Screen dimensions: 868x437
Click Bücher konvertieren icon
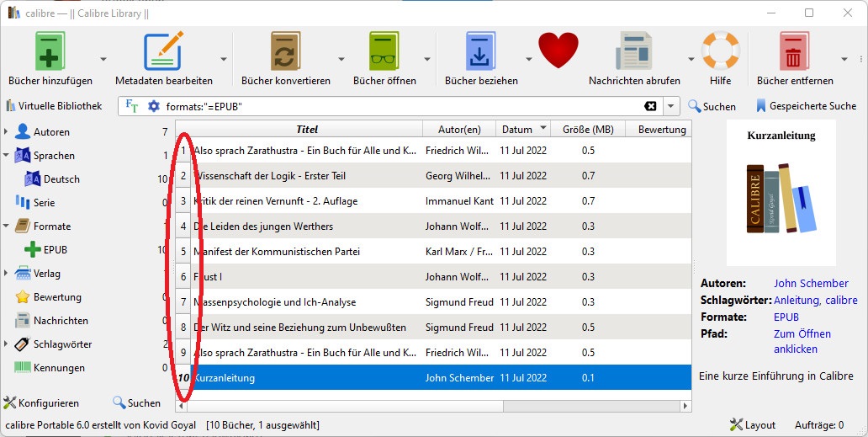coord(286,51)
